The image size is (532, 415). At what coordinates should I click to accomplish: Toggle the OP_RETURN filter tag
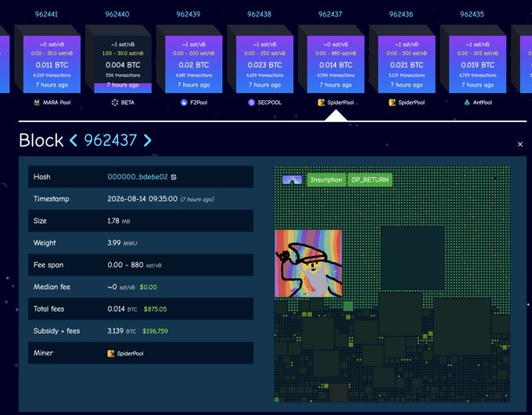click(370, 179)
